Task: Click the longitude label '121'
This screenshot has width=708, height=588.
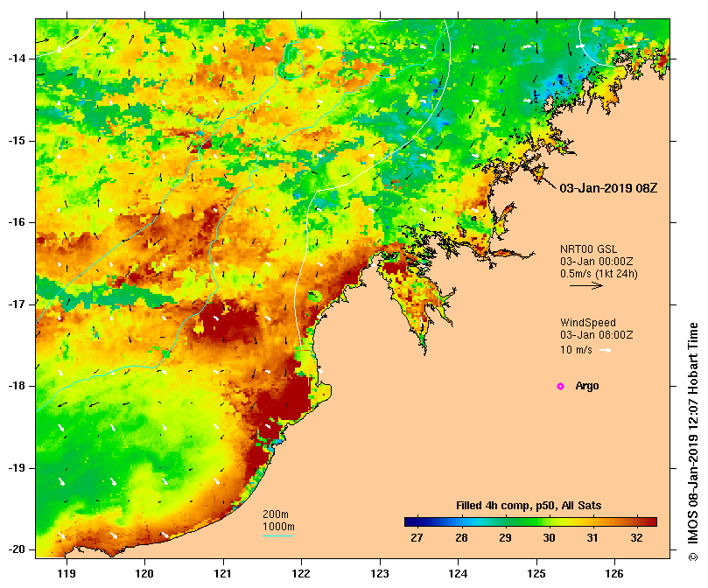Action: point(223,574)
